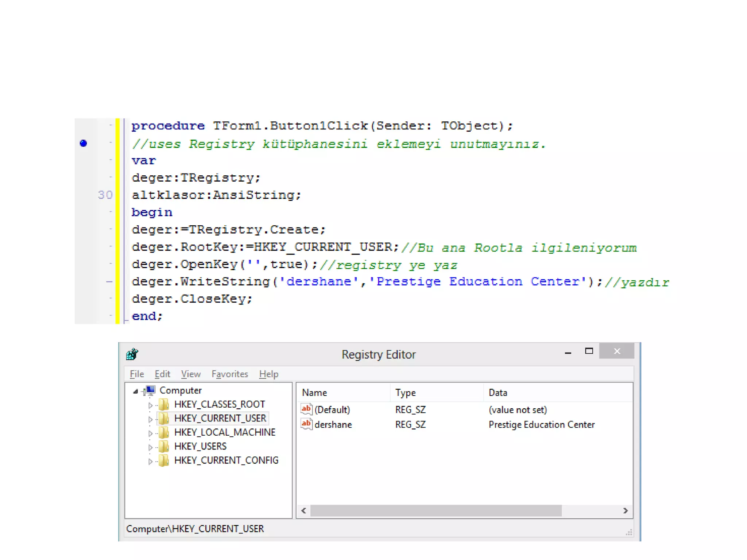Click the Name column header
This screenshot has width=747, height=560.
314,393
